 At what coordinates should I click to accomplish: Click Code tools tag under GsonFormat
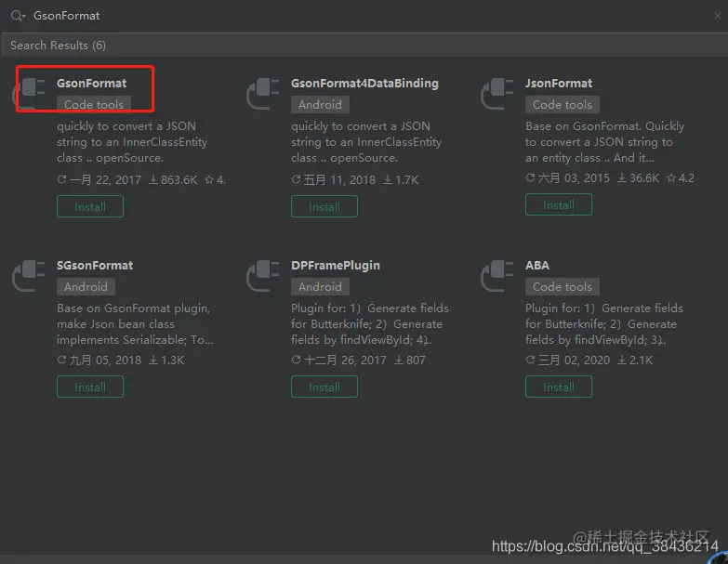point(94,104)
